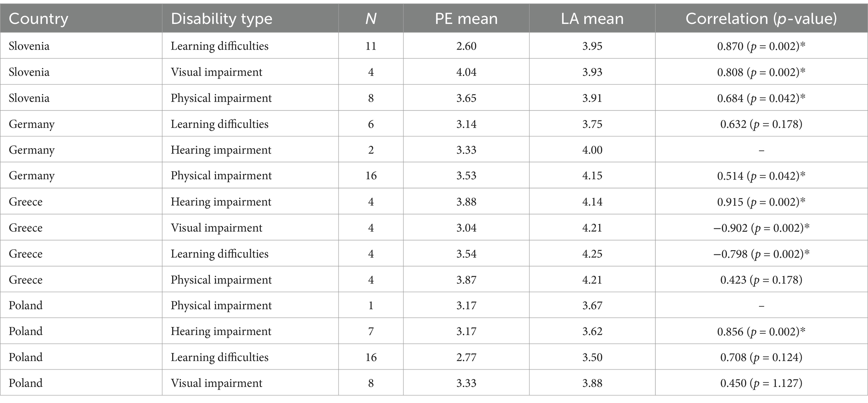
Task: Click the LA mean column header
Action: click(592, 19)
